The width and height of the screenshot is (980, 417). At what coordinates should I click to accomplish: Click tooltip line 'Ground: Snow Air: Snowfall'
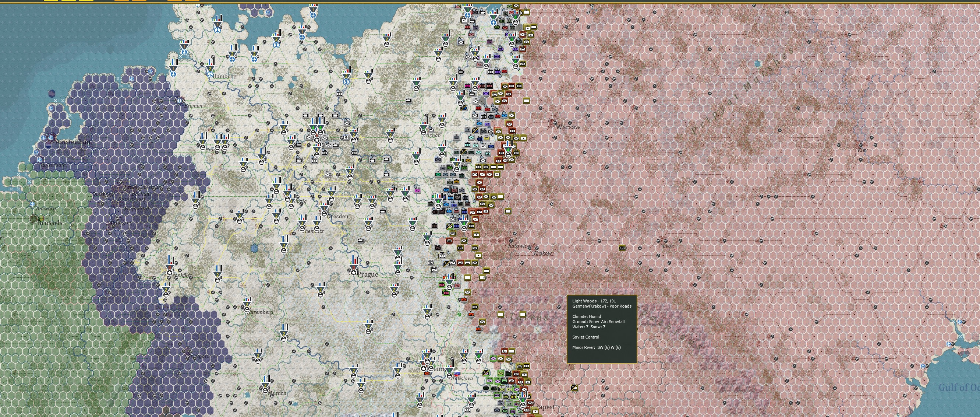(x=598, y=322)
